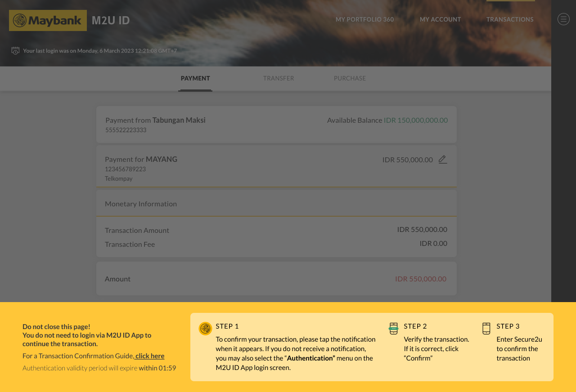Click the last login calendar clock icon

15,50
